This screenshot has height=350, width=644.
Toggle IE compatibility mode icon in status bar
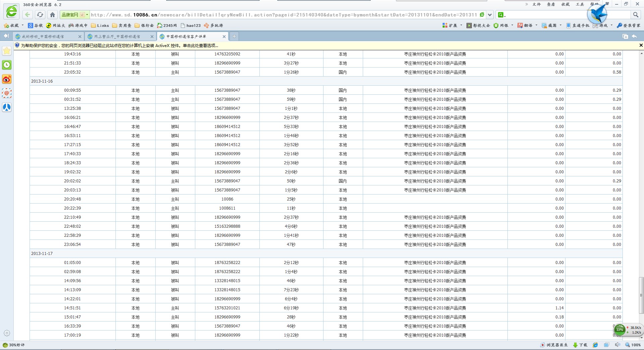click(x=595, y=345)
